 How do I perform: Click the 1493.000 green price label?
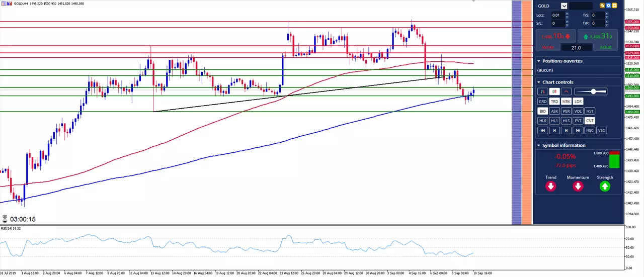(x=632, y=96)
